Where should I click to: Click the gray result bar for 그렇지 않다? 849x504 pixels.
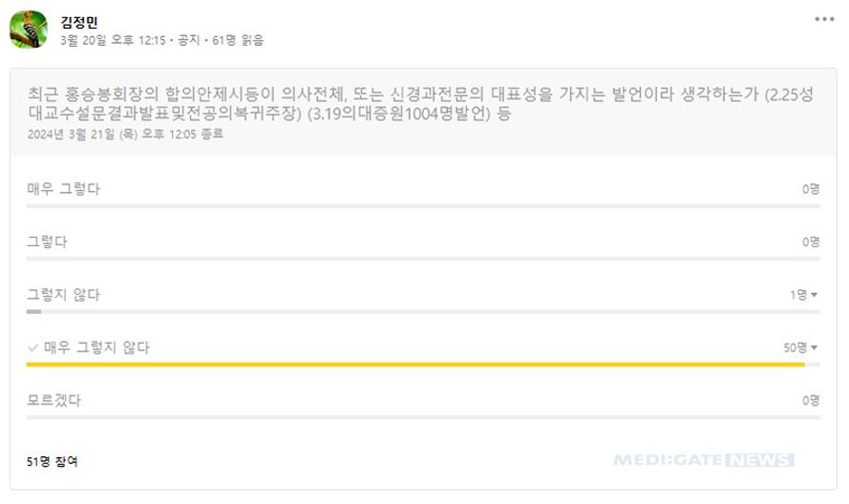coord(33,312)
